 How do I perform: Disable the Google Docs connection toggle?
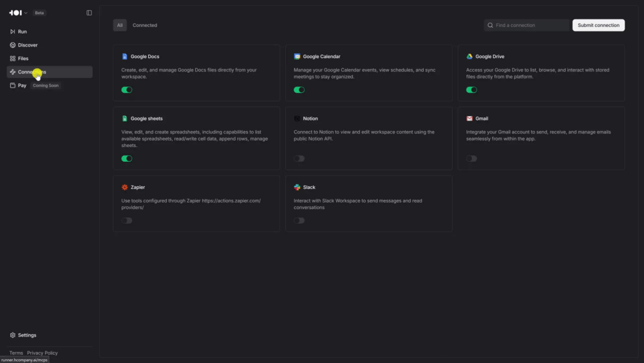[127, 90]
